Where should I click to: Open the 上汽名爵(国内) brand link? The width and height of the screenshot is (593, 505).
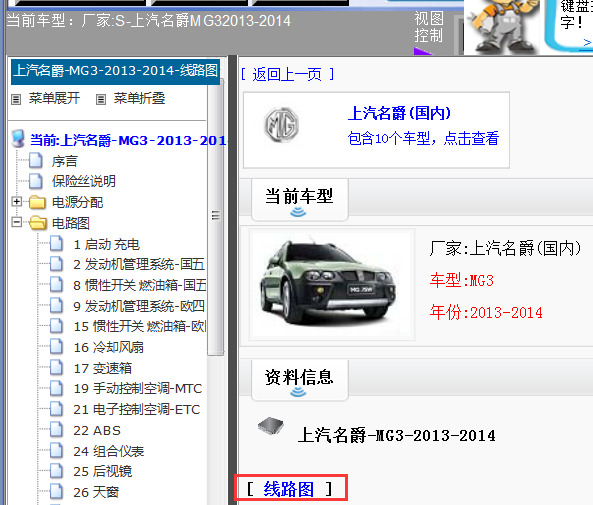[x=399, y=113]
